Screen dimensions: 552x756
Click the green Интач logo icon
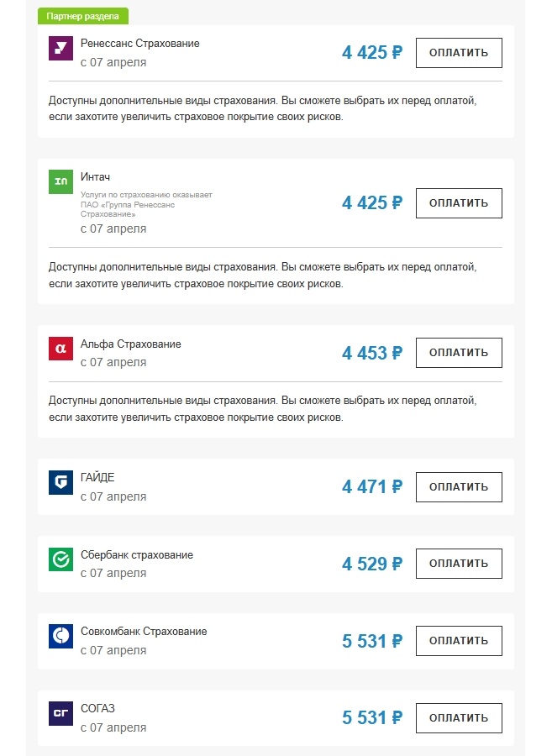click(x=61, y=181)
